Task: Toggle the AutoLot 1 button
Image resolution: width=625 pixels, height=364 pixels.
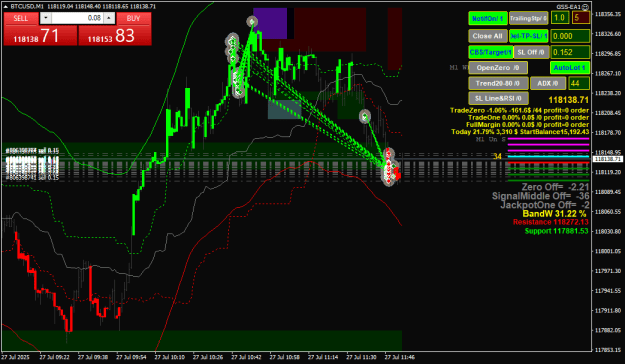Action: point(570,68)
